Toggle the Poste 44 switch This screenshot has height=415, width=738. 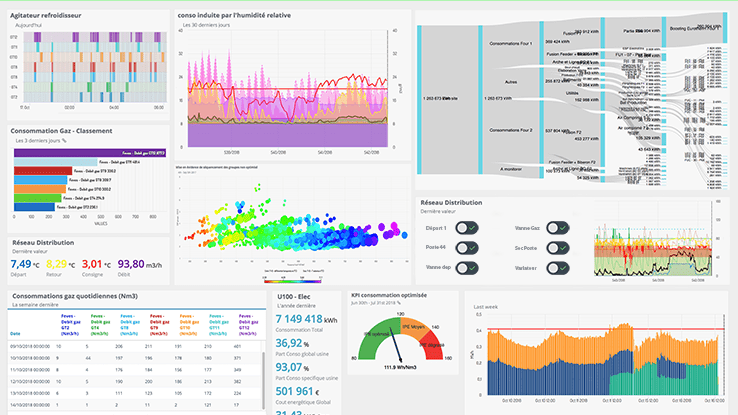tap(466, 248)
